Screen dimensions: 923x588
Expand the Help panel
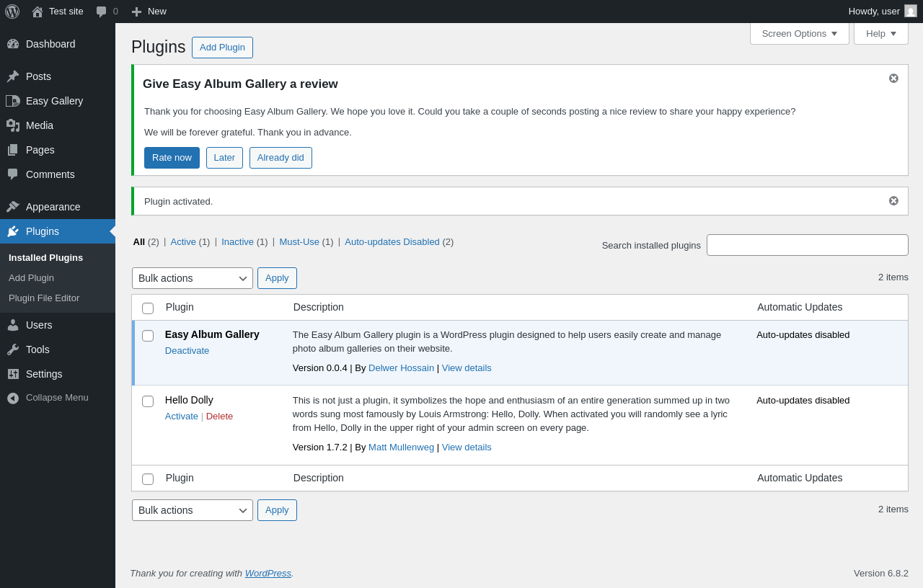pyautogui.click(x=881, y=33)
